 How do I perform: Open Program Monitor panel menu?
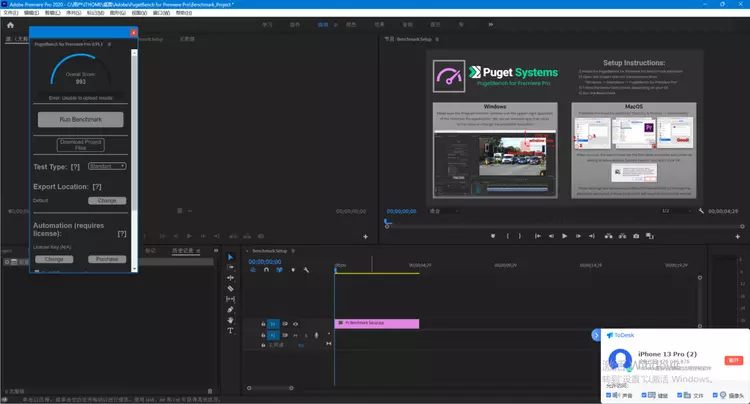pos(437,39)
